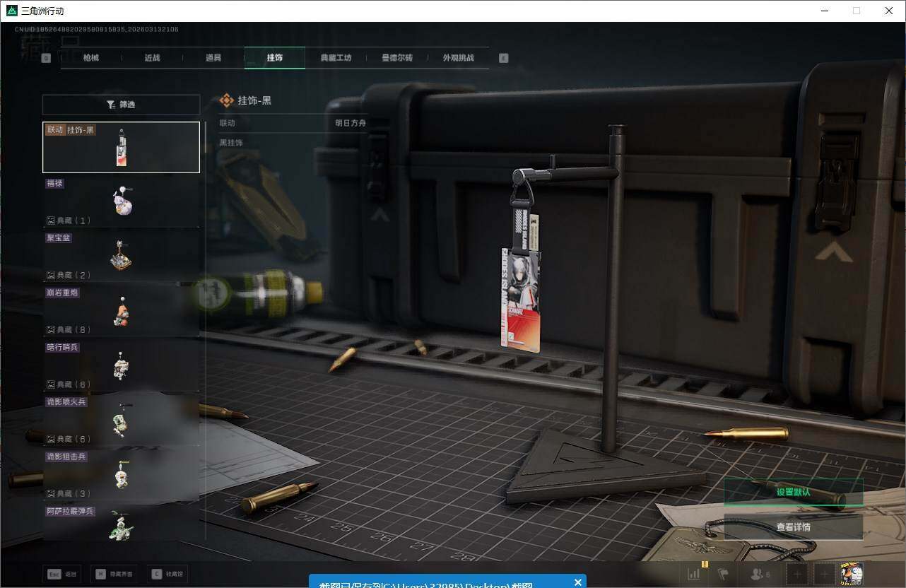Select the 挂饰 tab
The height and width of the screenshot is (588, 906).
[x=275, y=58]
